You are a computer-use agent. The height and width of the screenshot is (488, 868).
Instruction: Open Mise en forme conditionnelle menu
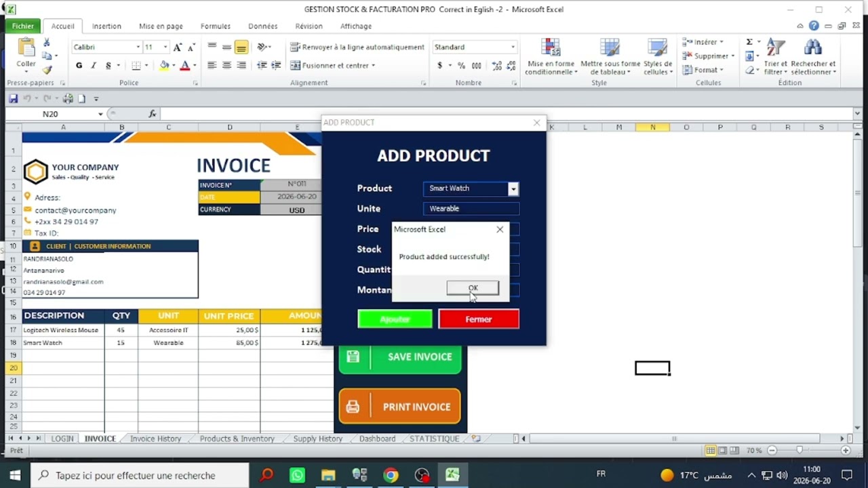[551, 57]
